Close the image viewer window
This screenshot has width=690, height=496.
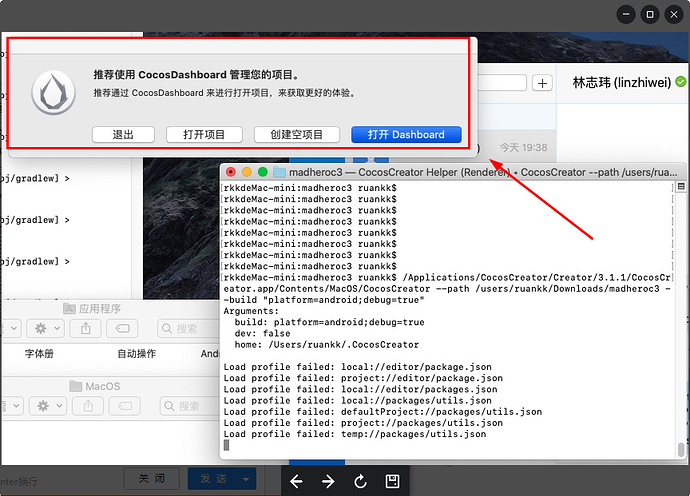(x=674, y=15)
